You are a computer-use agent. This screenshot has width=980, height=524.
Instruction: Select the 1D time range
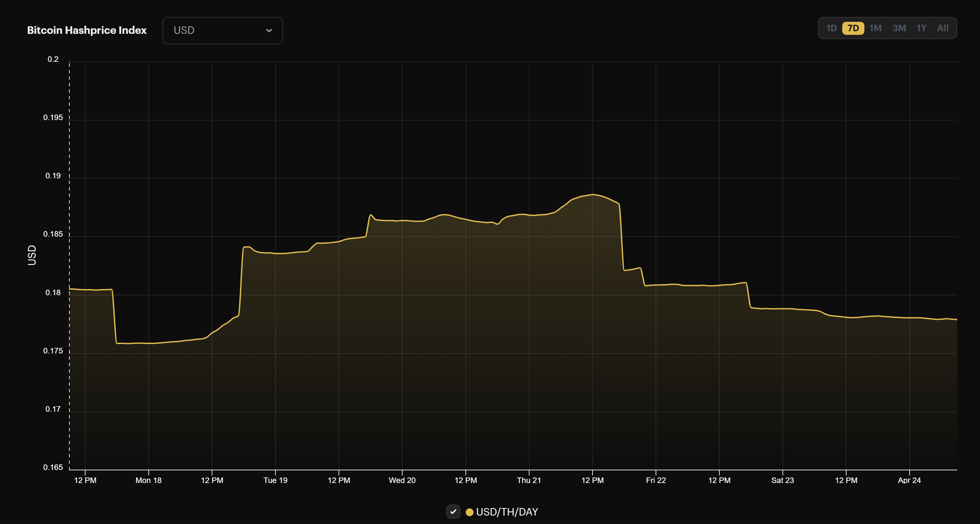831,28
